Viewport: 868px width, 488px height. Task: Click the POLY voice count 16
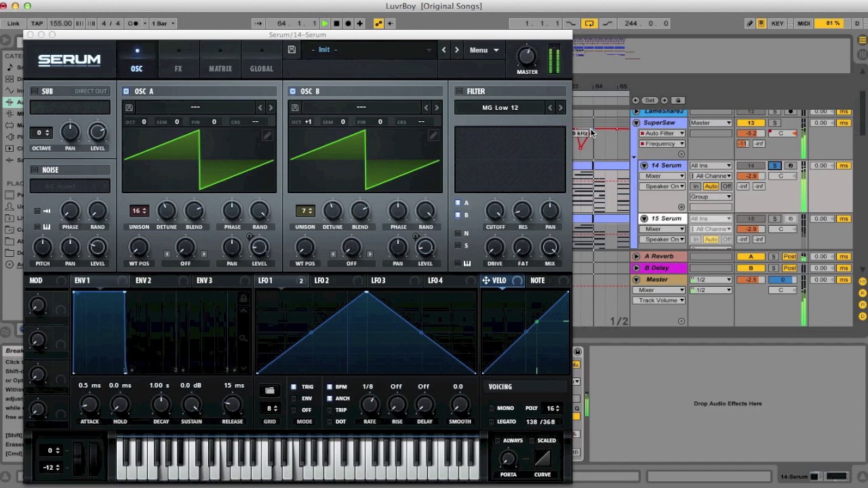point(553,408)
